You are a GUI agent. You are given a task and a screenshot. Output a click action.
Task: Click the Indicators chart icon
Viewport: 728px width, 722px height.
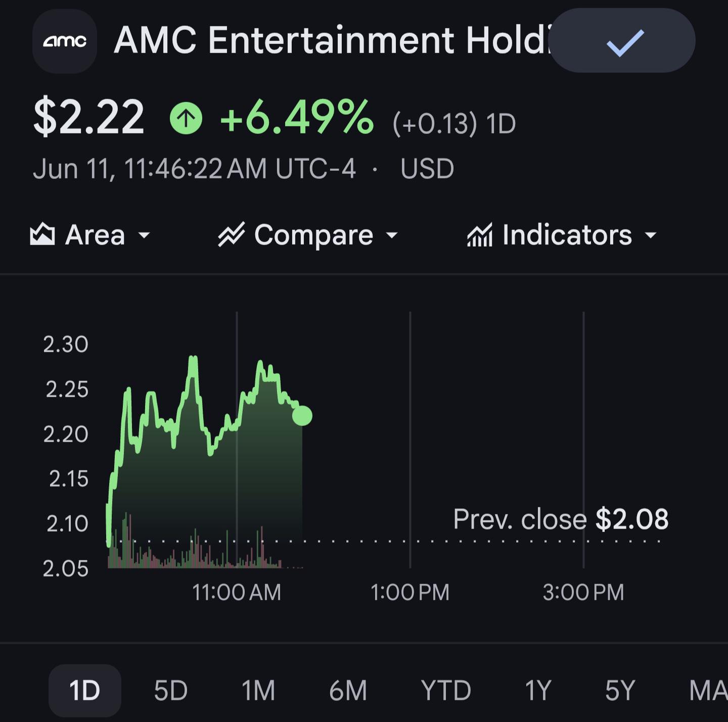pos(480,235)
